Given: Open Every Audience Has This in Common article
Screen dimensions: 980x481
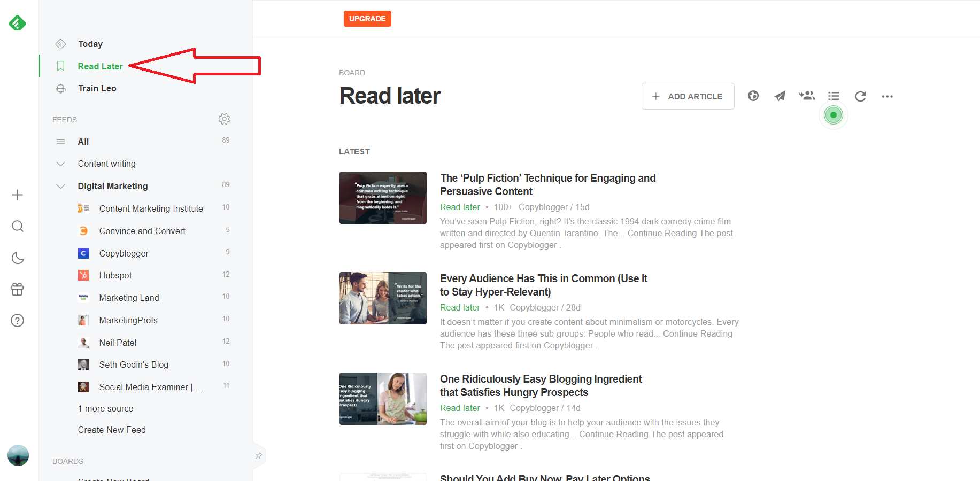Looking at the screenshot, I should pyautogui.click(x=543, y=285).
